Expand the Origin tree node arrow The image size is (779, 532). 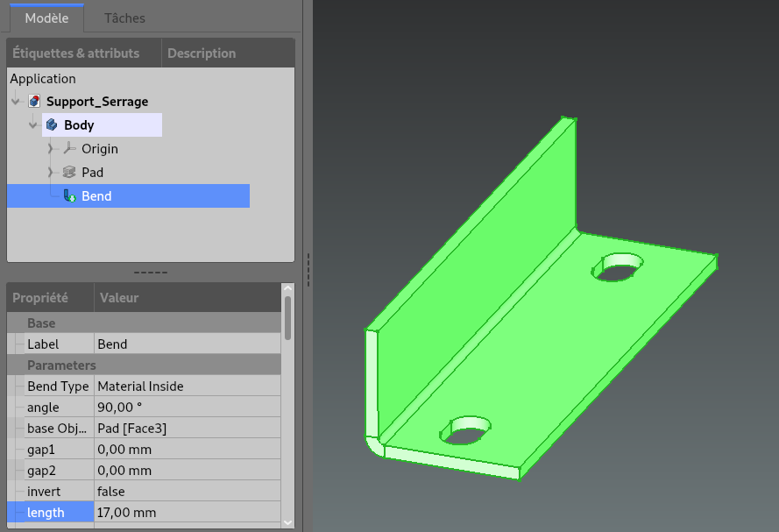point(51,149)
